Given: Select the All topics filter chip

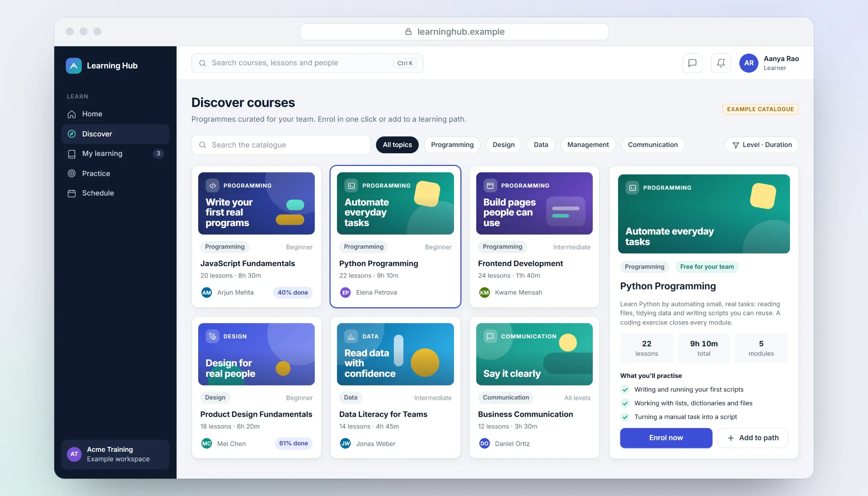Looking at the screenshot, I should [397, 145].
